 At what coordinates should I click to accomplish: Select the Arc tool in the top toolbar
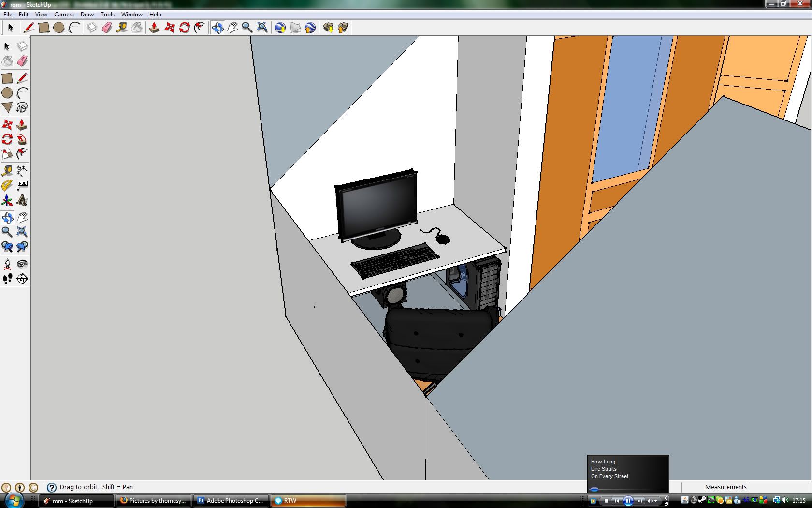[x=74, y=28]
